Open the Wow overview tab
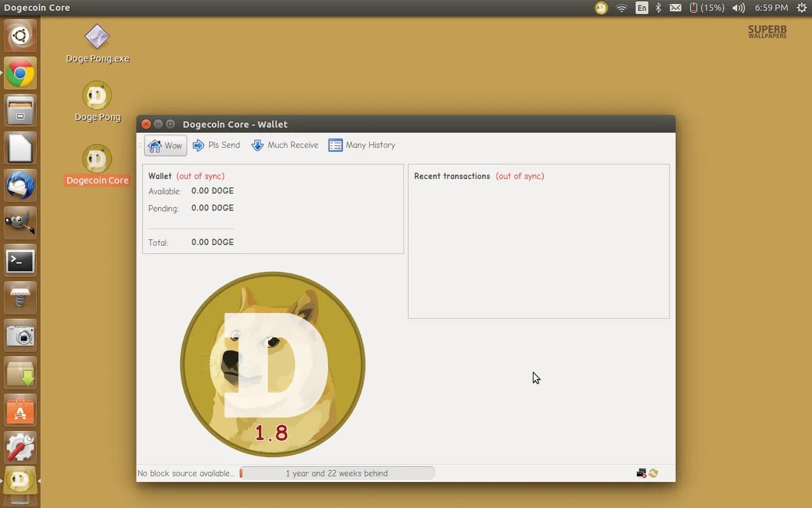Image resolution: width=812 pixels, height=508 pixels. (166, 145)
